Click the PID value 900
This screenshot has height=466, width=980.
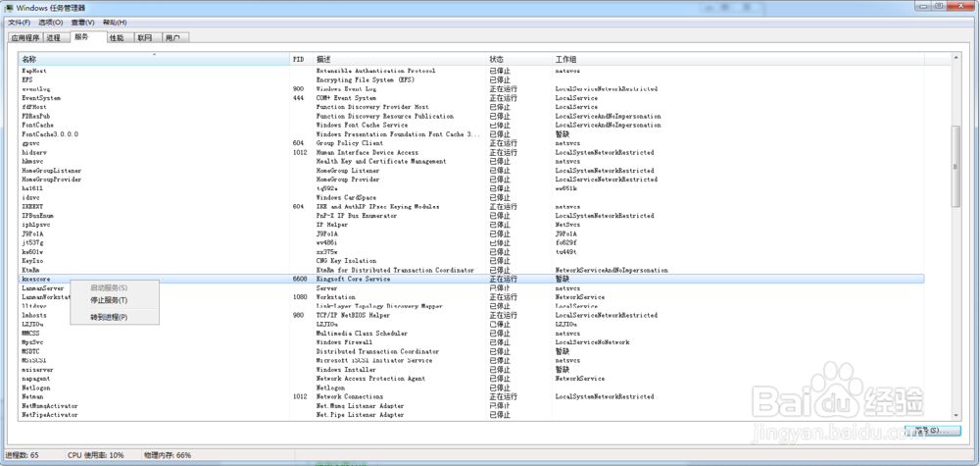point(298,89)
